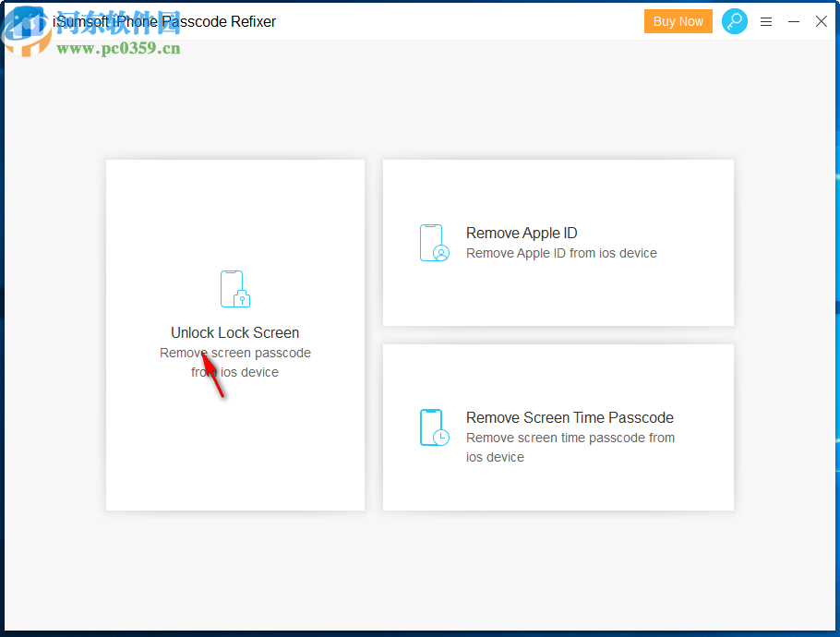Click the Remove Apple ID device icon
The image size is (840, 637).
[434, 242]
